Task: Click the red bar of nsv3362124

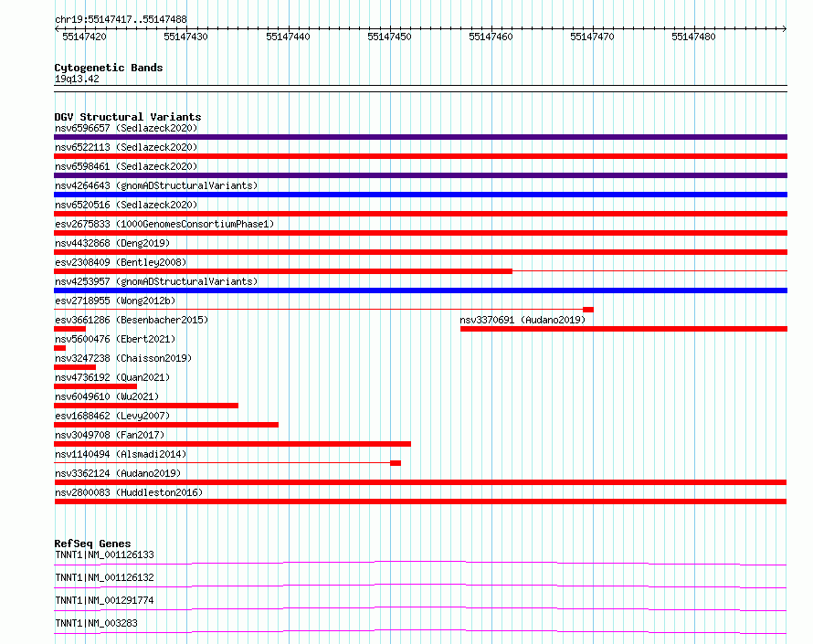Action: 420,482
